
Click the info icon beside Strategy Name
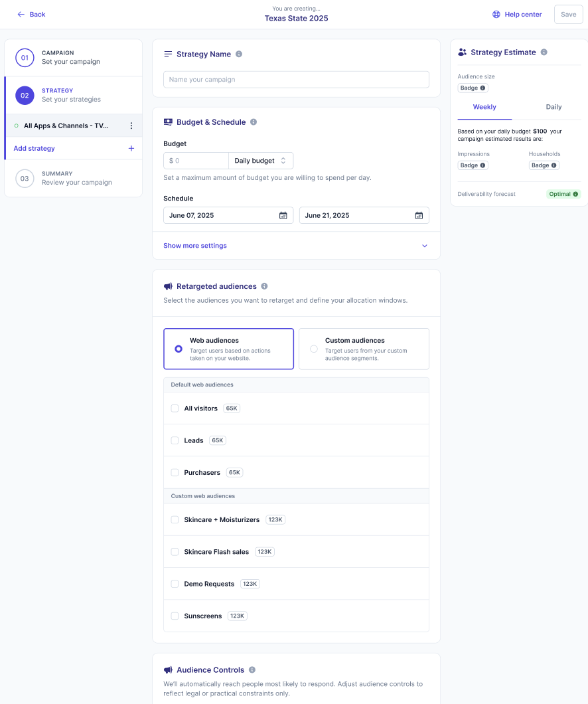(239, 54)
